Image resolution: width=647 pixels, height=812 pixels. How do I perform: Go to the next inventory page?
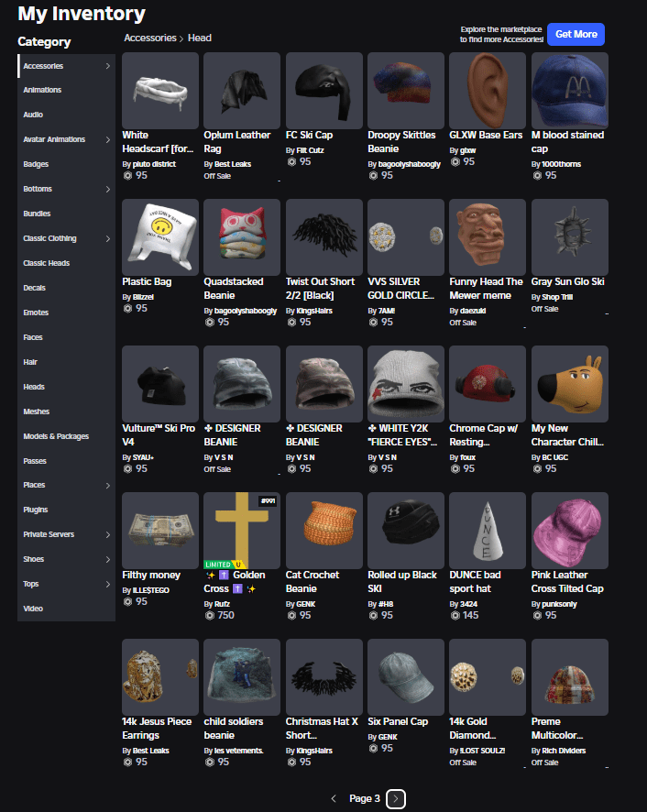click(396, 798)
